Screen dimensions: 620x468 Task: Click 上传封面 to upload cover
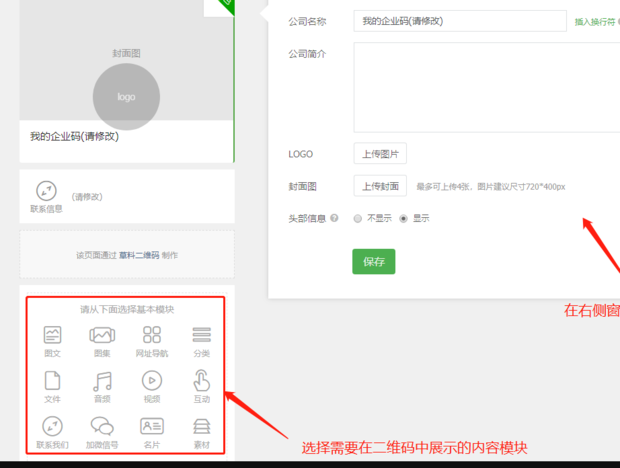coord(380,186)
